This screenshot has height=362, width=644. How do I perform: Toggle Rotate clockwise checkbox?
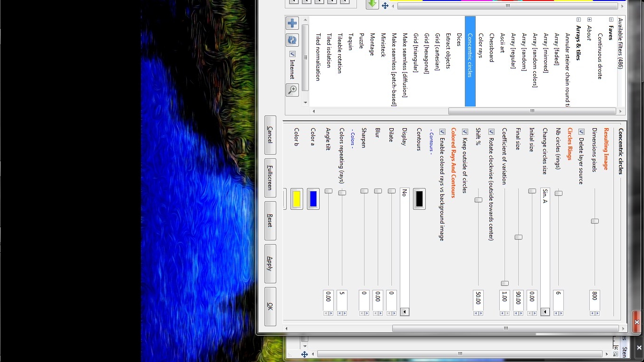pos(491,132)
